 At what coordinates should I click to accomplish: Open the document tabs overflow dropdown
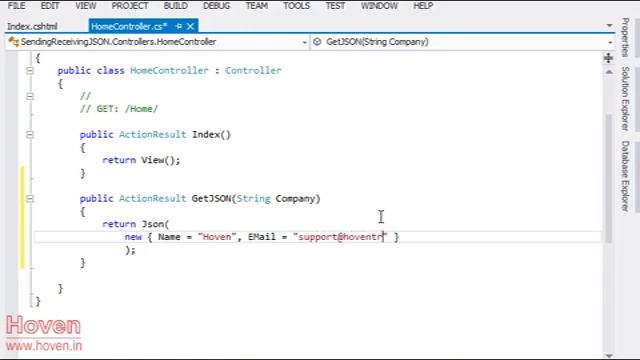(x=609, y=26)
